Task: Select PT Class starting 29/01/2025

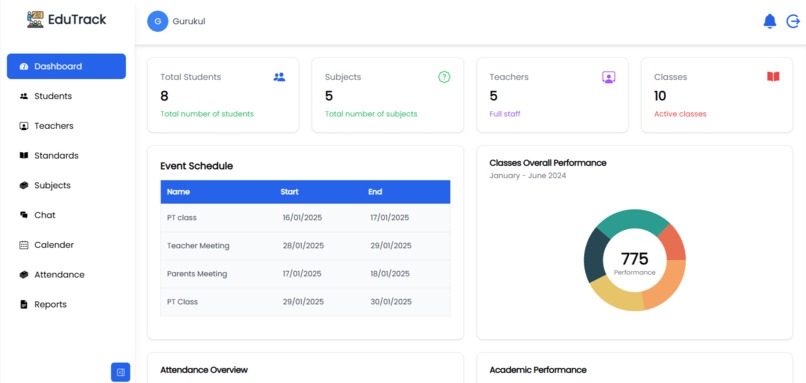Action: (305, 302)
